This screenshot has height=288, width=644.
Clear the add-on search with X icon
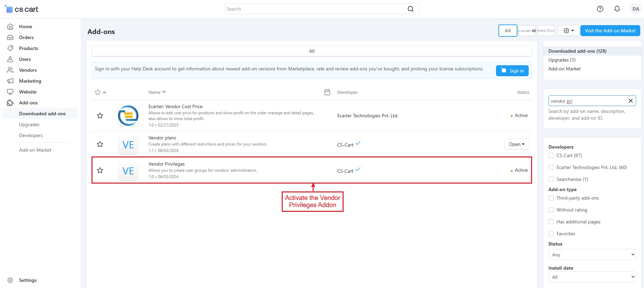point(630,101)
